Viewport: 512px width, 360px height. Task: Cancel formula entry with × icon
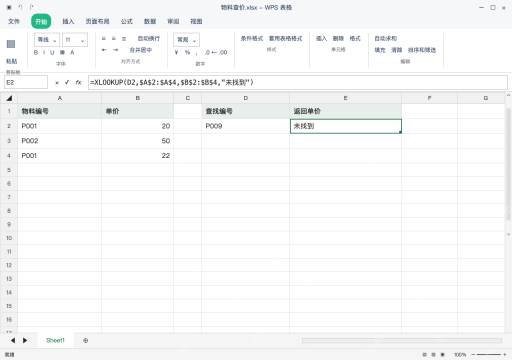click(x=57, y=82)
